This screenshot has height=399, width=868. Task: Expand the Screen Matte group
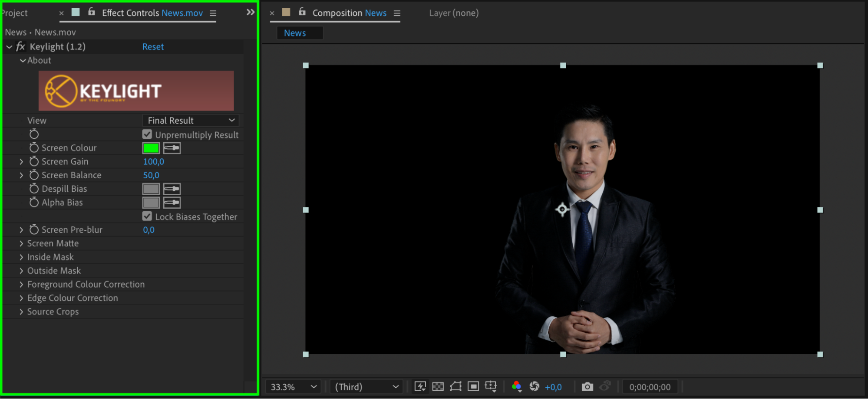click(21, 243)
